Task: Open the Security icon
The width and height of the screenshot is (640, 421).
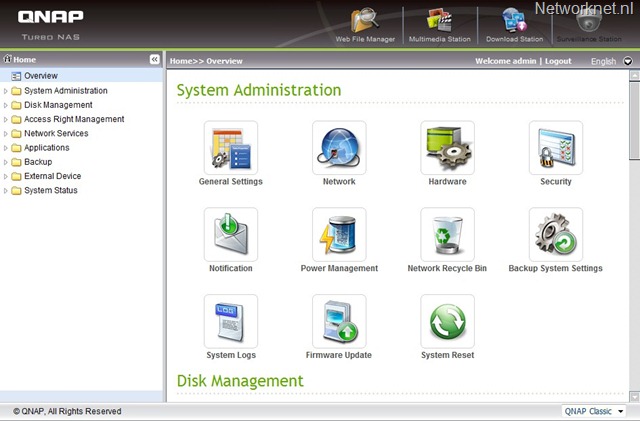Action: [x=556, y=148]
